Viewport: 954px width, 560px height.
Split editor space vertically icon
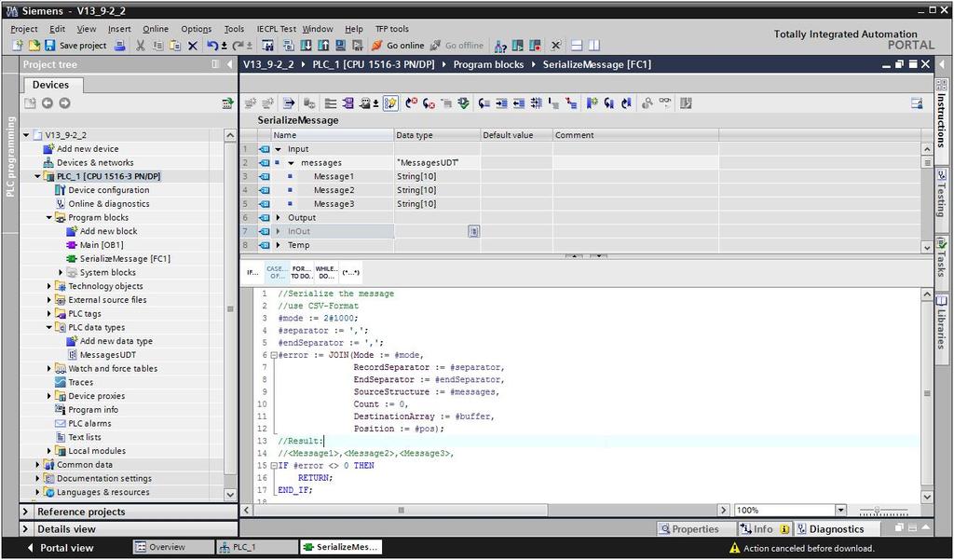593,46
